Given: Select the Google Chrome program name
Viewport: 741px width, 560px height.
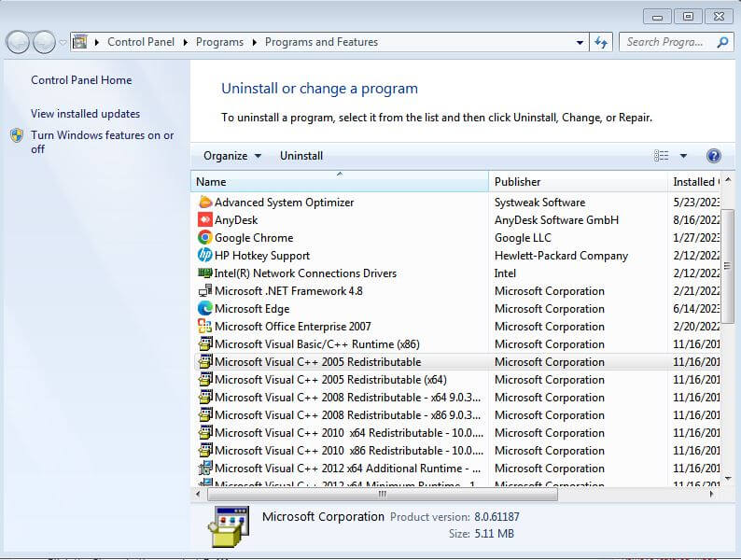Looking at the screenshot, I should tap(254, 238).
